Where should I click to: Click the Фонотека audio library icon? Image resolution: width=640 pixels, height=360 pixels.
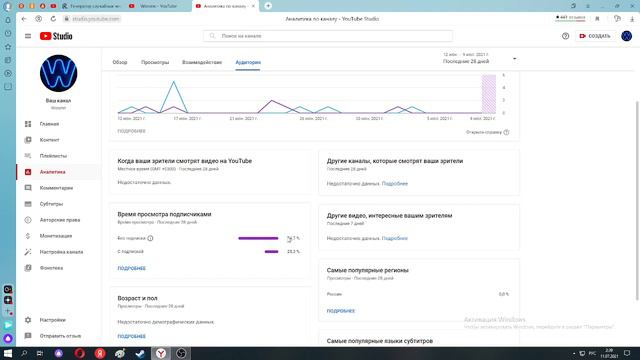pyautogui.click(x=28, y=268)
